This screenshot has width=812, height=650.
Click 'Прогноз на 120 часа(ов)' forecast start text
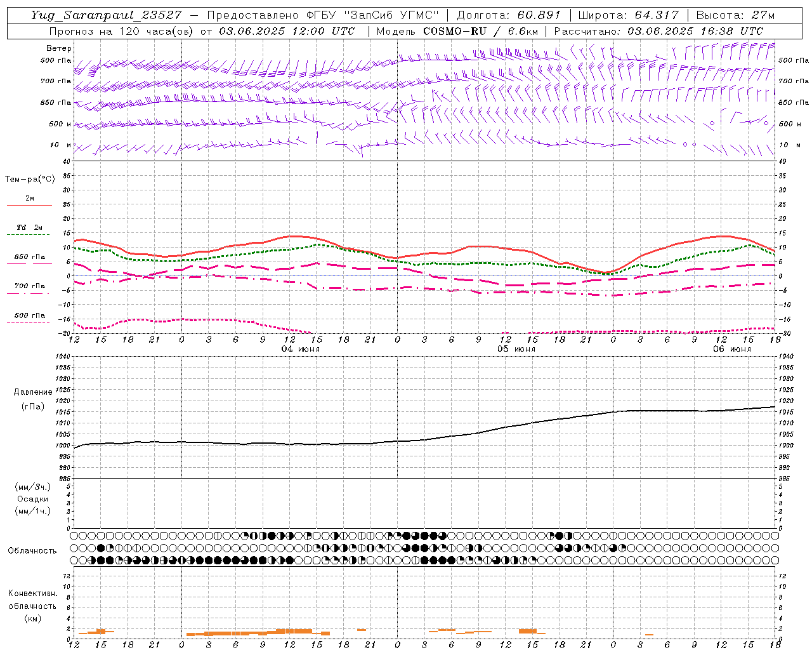[122, 31]
